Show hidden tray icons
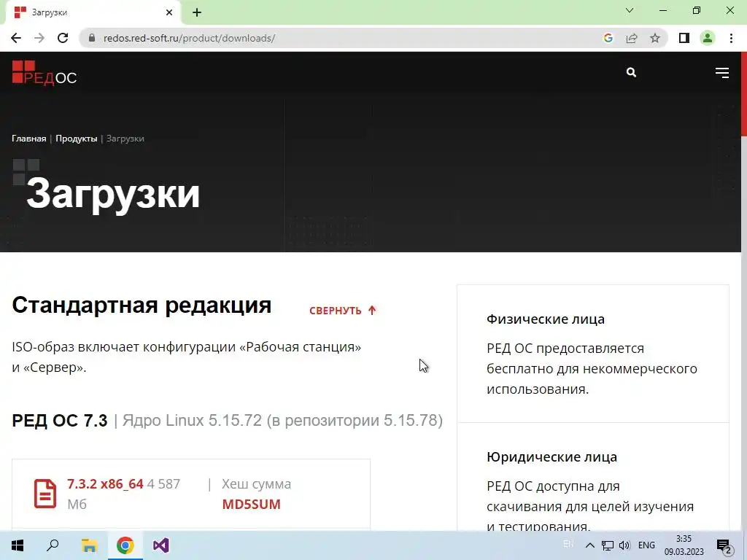 pyautogui.click(x=589, y=545)
